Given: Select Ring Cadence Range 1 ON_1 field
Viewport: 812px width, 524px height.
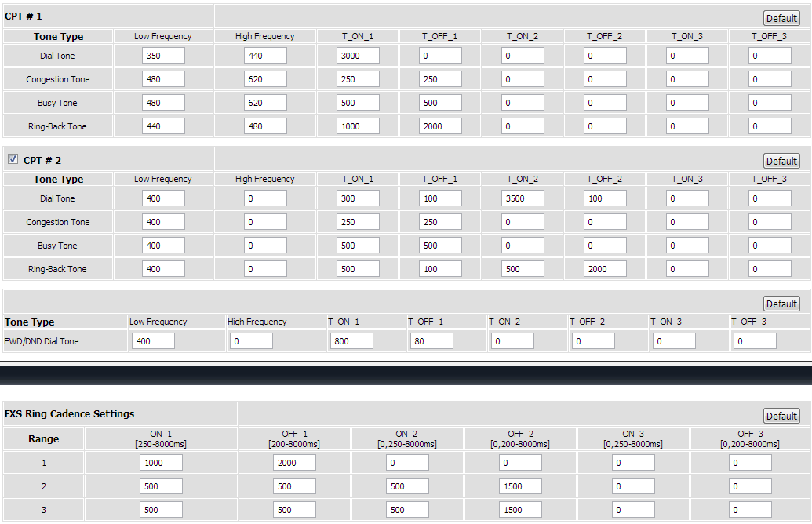Looking at the screenshot, I should (161, 463).
